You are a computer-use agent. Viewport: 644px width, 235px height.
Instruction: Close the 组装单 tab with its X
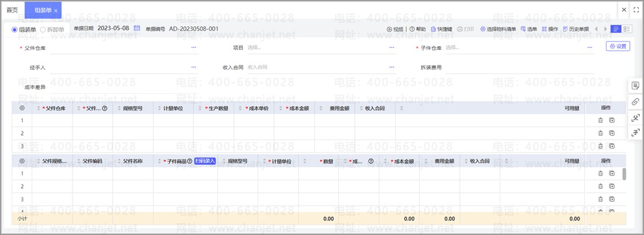pos(56,11)
